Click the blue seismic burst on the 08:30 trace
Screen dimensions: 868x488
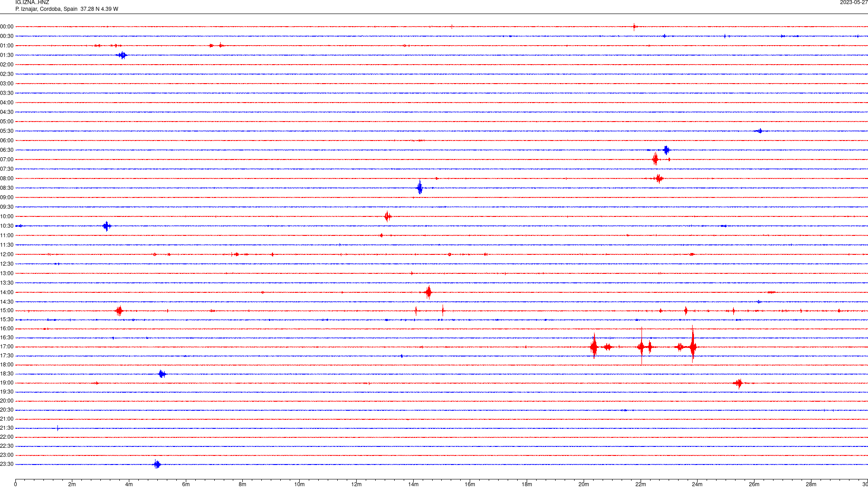click(x=420, y=187)
